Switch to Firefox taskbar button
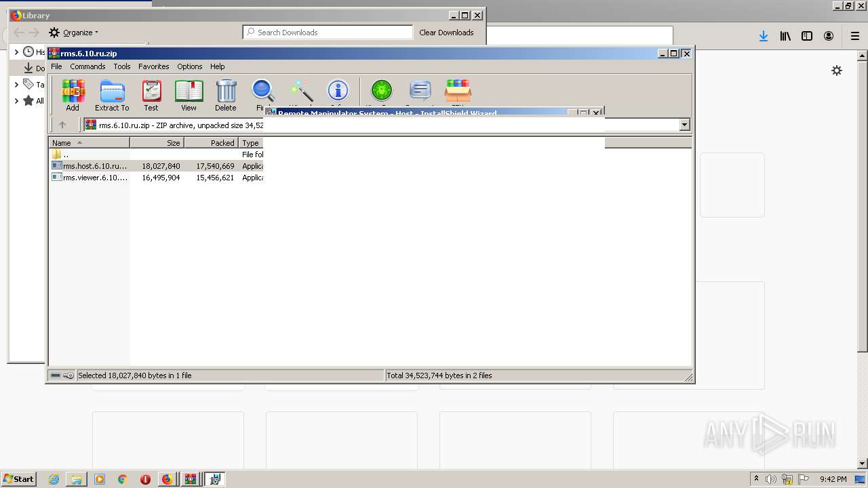This screenshot has height=488, width=868. (x=167, y=479)
